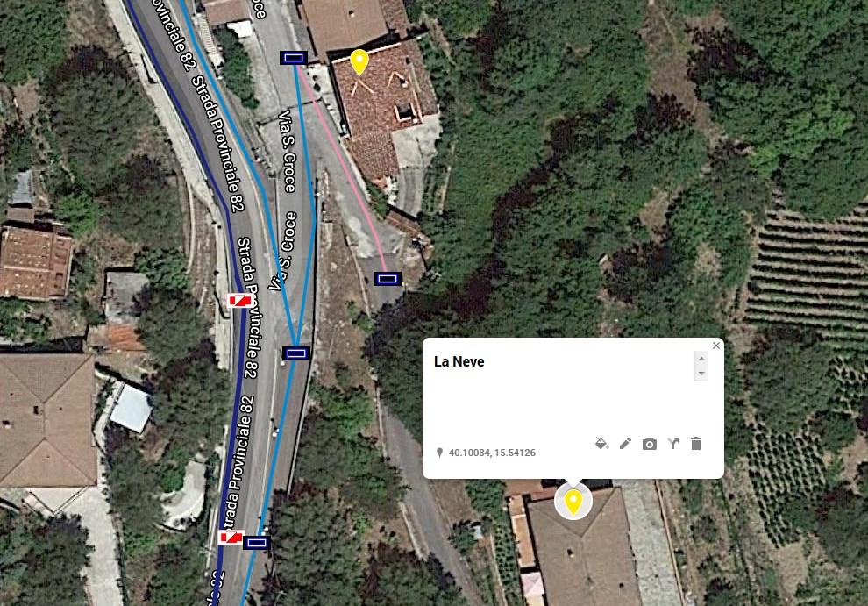Viewport: 868px width, 606px height.
Task: Click the pencil edit icon for La Neve
Action: pos(625,443)
